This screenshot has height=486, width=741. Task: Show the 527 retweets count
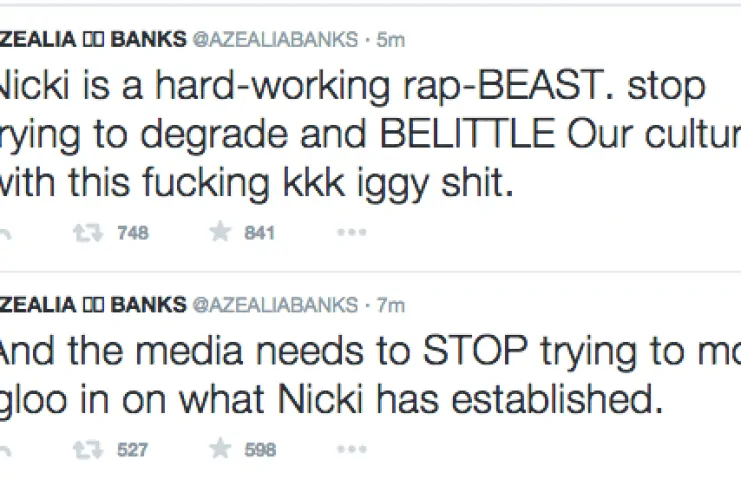point(132,450)
